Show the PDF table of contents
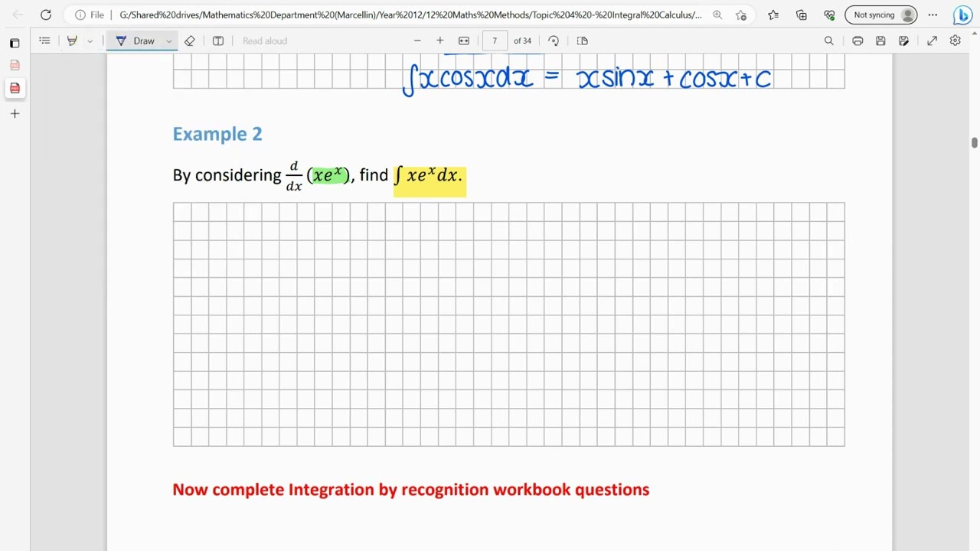The image size is (980, 551). [x=44, y=41]
